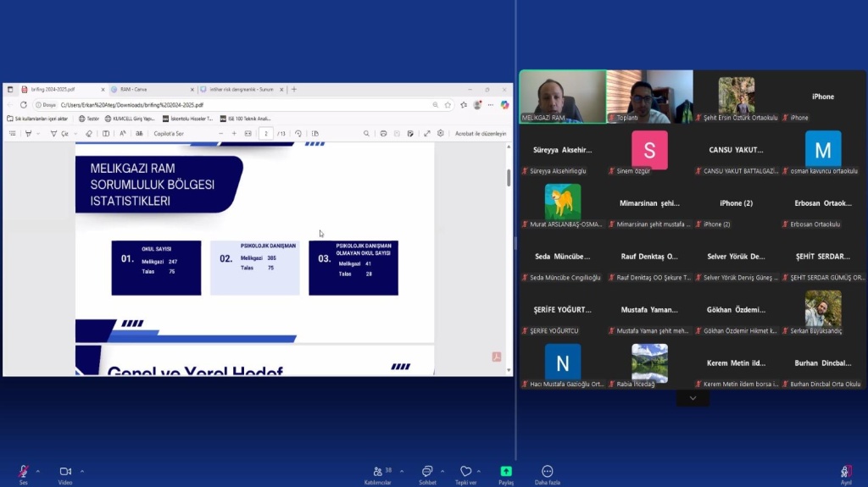Image resolution: width=868 pixels, height=487 pixels.
Task: Unmute microphone with the Ses icon
Action: [x=24, y=471]
